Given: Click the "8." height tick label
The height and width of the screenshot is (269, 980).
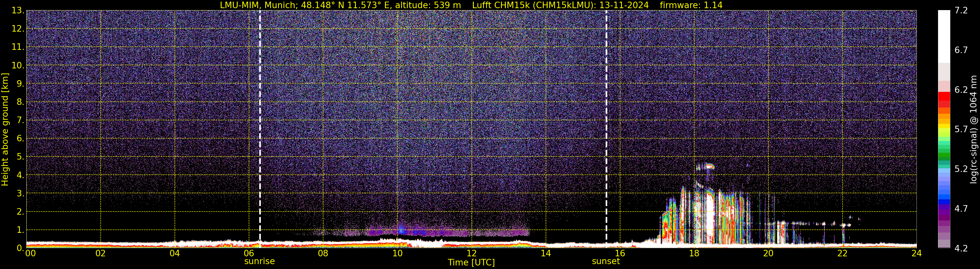Looking at the screenshot, I should 20,102.
